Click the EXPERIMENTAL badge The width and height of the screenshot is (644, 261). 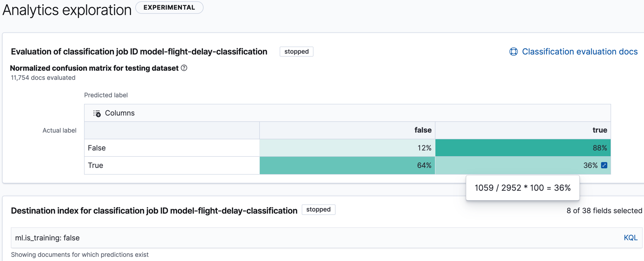[x=169, y=7]
